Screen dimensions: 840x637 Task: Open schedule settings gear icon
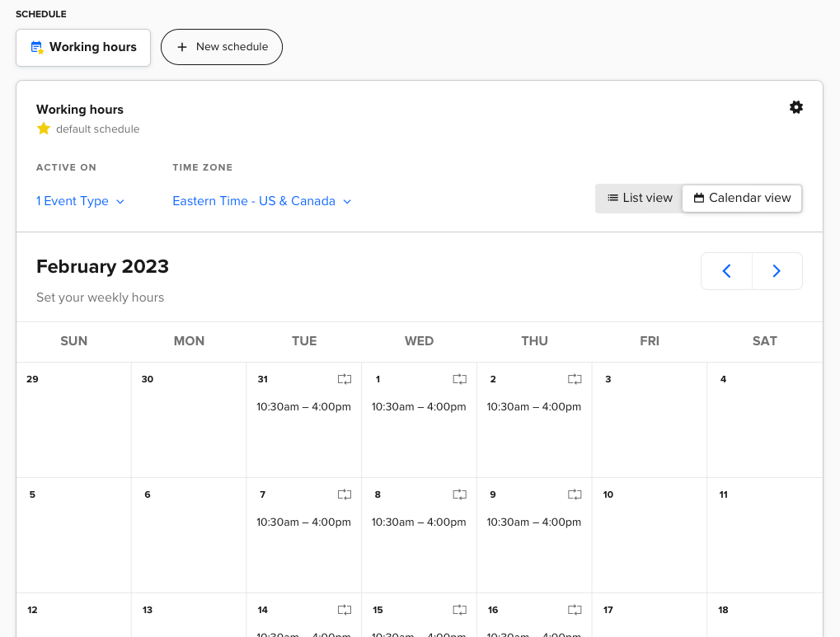(x=796, y=107)
